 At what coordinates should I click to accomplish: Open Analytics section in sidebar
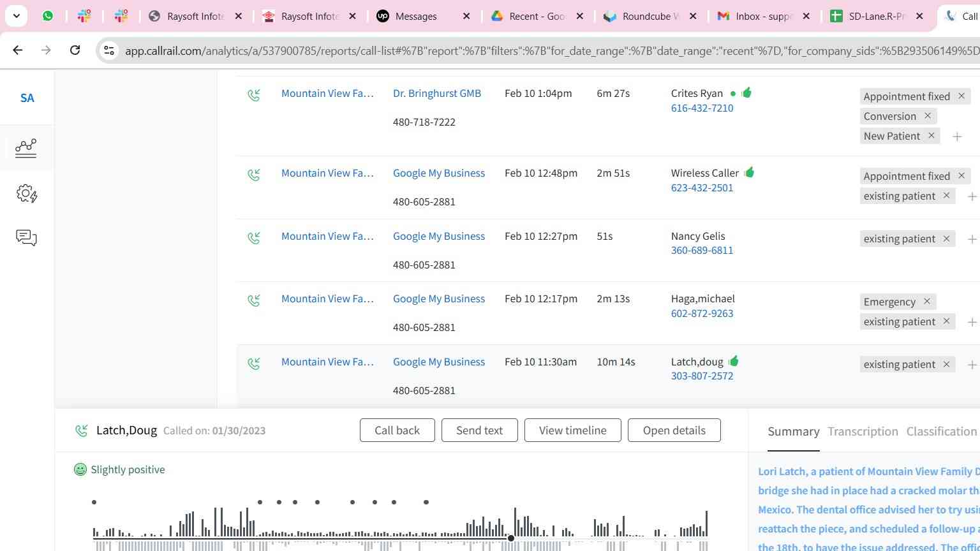point(26,147)
